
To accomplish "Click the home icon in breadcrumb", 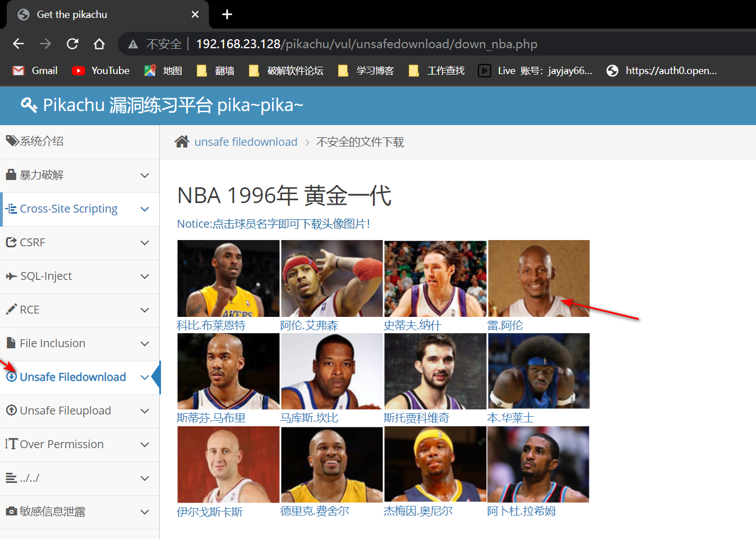I will pos(182,142).
